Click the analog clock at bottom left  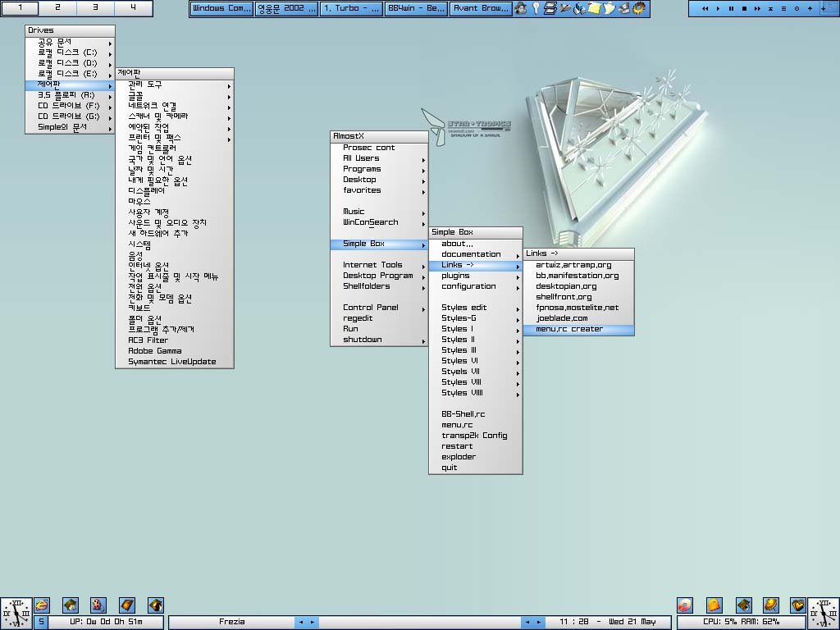16,612
